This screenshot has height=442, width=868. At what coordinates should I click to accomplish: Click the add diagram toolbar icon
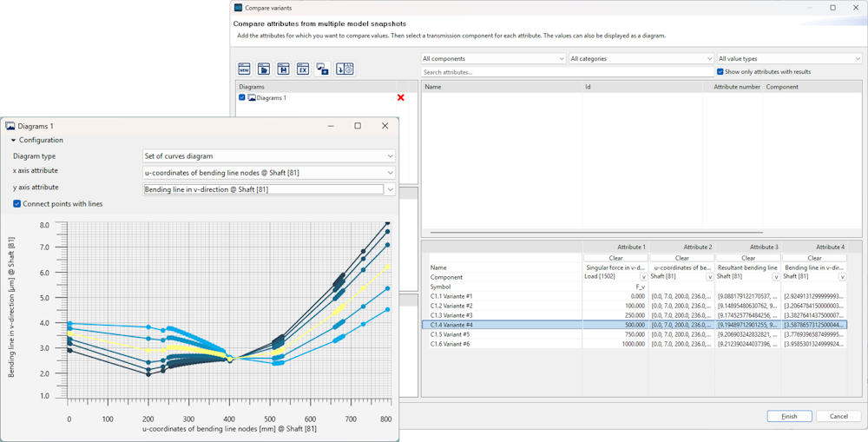tap(323, 69)
